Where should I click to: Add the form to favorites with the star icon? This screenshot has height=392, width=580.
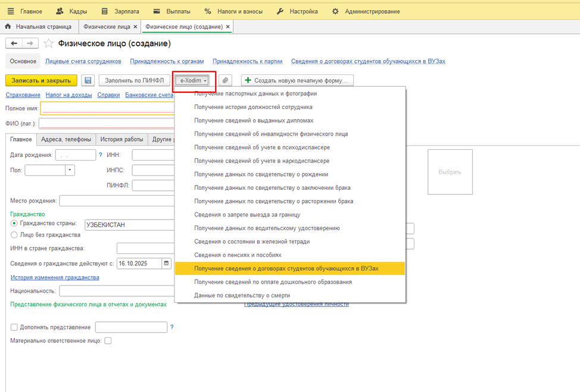click(49, 44)
